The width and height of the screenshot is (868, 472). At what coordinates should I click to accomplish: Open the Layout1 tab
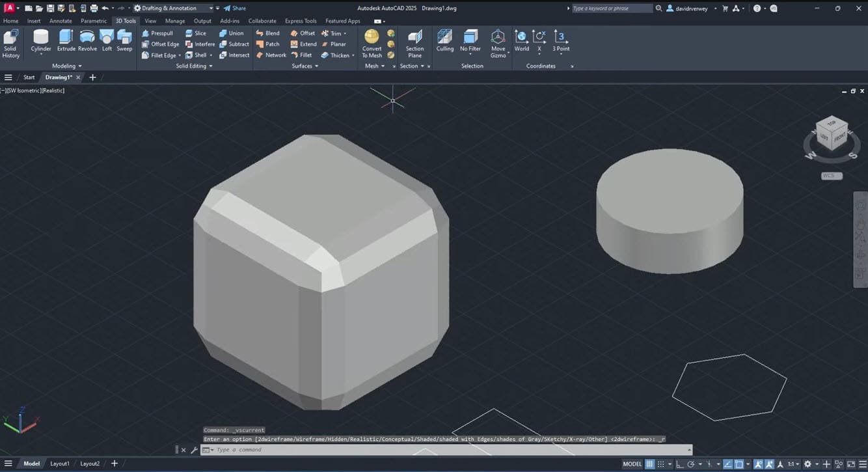coord(60,463)
